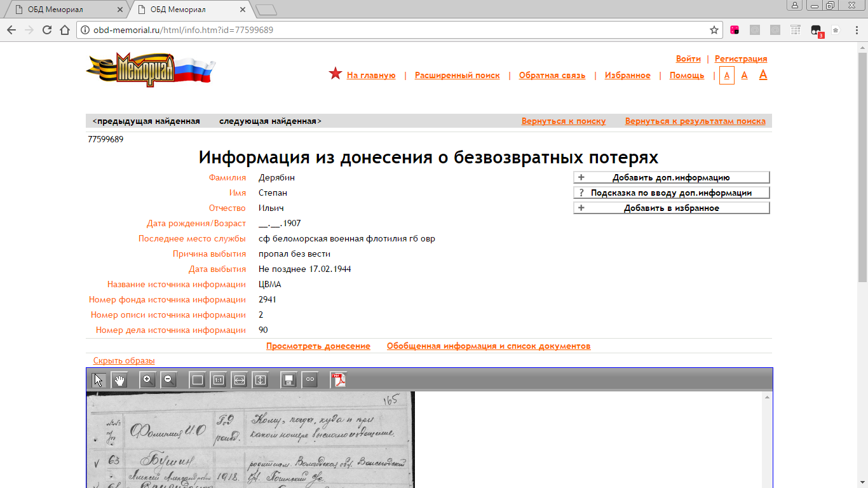Click the record ID 77599689

(x=105, y=139)
